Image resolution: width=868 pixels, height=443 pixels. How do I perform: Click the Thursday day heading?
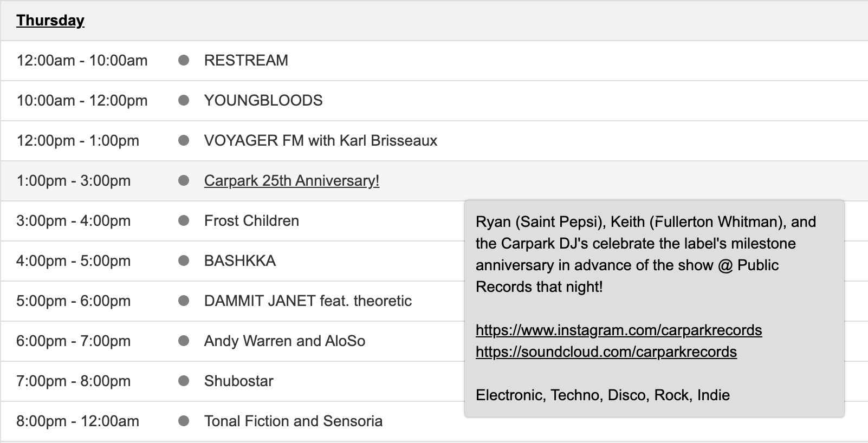click(50, 20)
